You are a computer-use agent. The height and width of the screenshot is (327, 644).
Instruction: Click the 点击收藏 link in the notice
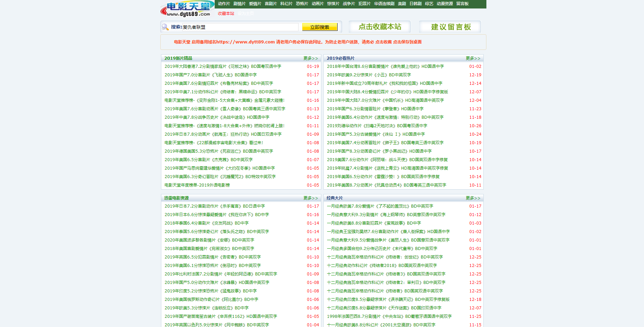point(383,42)
